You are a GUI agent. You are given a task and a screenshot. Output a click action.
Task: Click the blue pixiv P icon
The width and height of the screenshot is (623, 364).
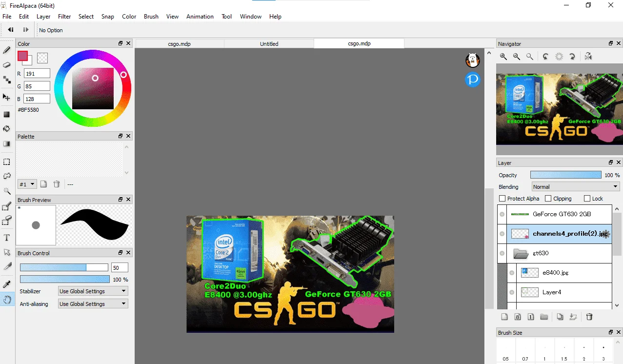click(473, 80)
